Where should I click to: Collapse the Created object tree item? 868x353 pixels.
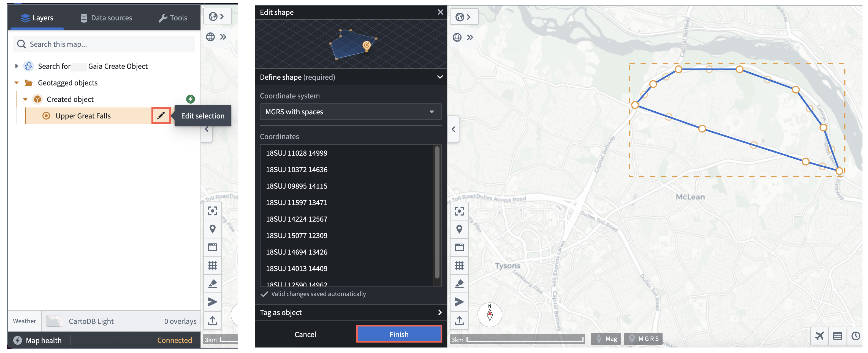(25, 99)
